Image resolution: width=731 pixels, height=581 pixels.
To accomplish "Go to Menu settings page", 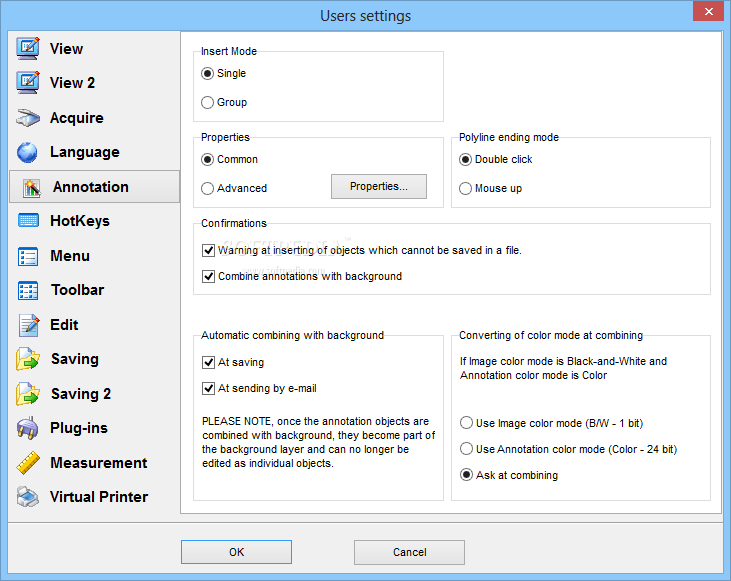I will click(x=70, y=256).
